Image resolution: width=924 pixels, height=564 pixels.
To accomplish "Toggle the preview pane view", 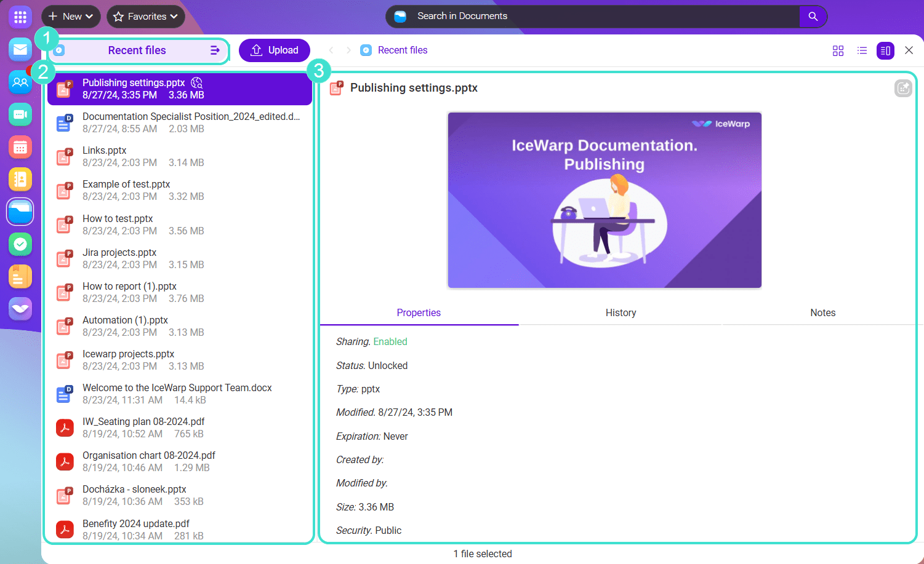I will [x=885, y=50].
